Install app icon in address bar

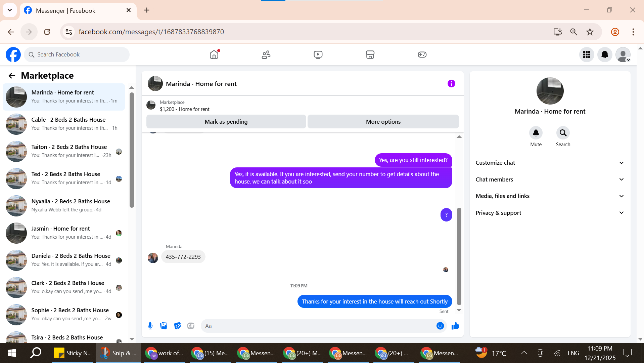point(558,32)
